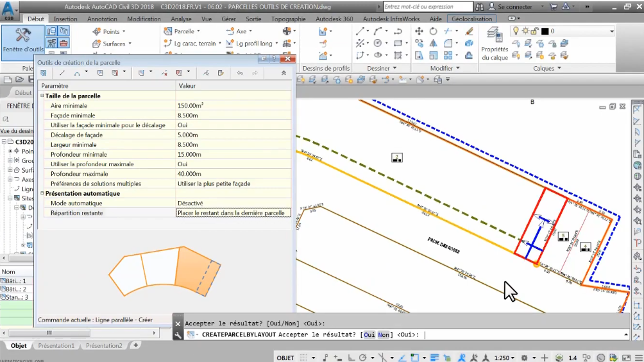Click the toolbox (red case) palette icon
The height and width of the screenshot is (362, 644).
[64, 43]
